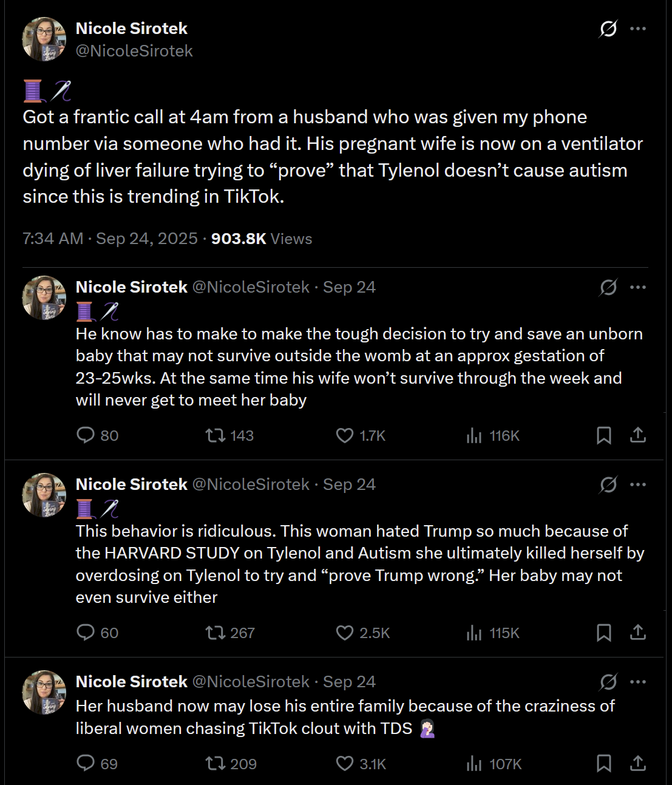
Task: Open the More menu on the HARVARD STUDY tweet
Action: [638, 484]
